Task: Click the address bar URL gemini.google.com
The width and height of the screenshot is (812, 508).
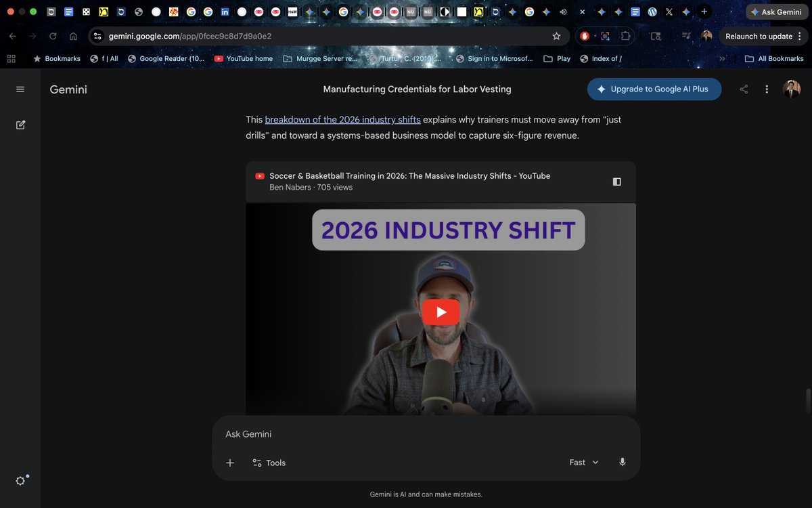Action: point(190,36)
